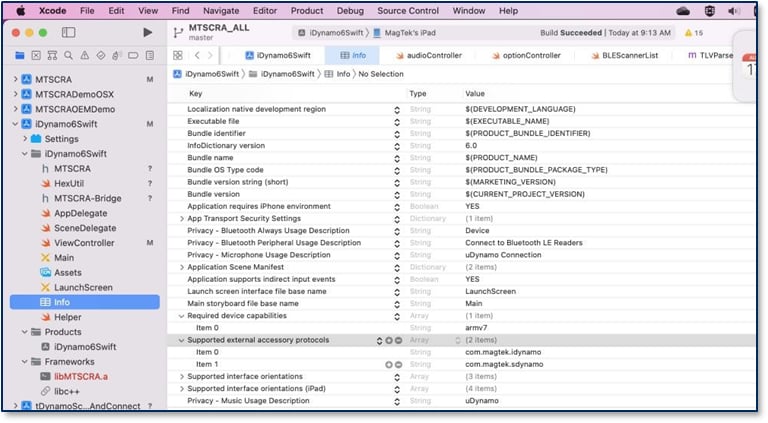This screenshot has width=768, height=423.
Task: Run the project with the play button
Action: click(x=147, y=32)
